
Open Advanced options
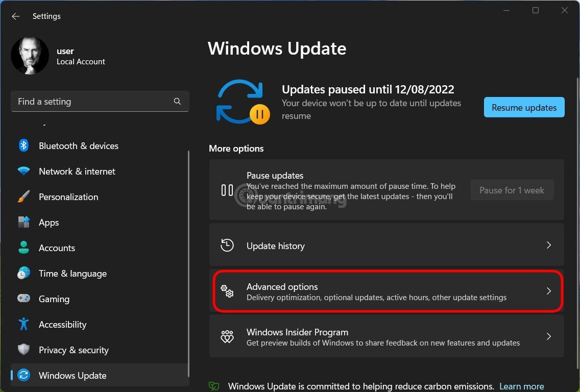tap(388, 291)
